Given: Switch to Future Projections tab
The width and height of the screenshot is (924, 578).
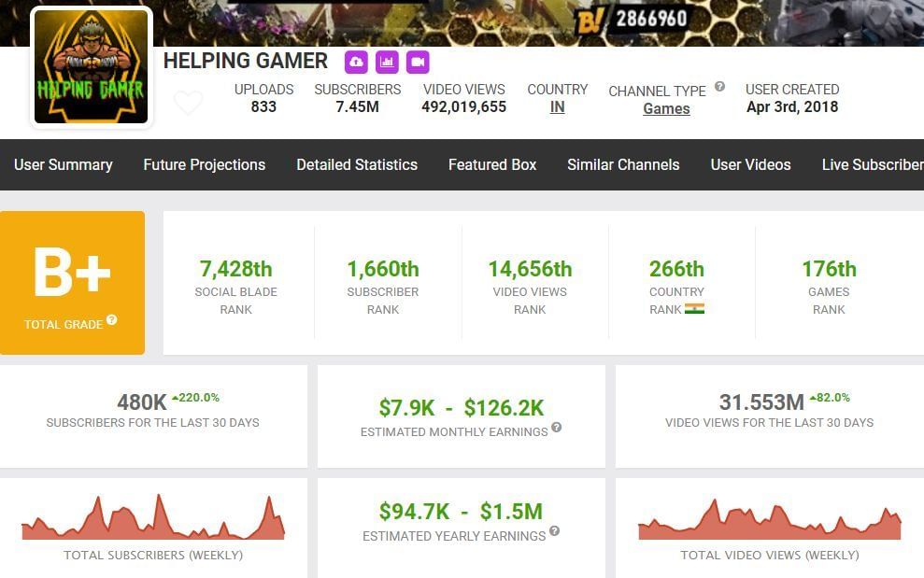Looking at the screenshot, I should click(204, 164).
